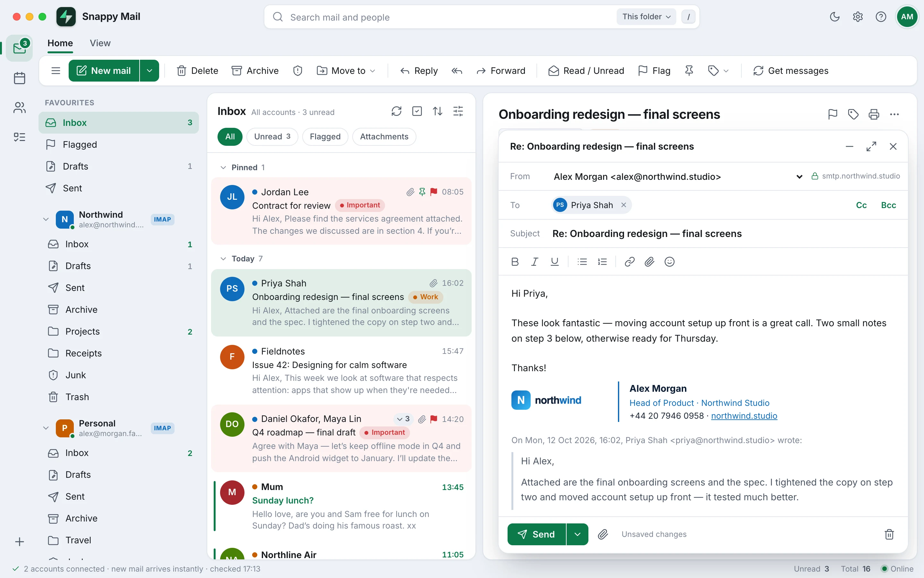Toggle underline formatting in compose

pos(554,261)
